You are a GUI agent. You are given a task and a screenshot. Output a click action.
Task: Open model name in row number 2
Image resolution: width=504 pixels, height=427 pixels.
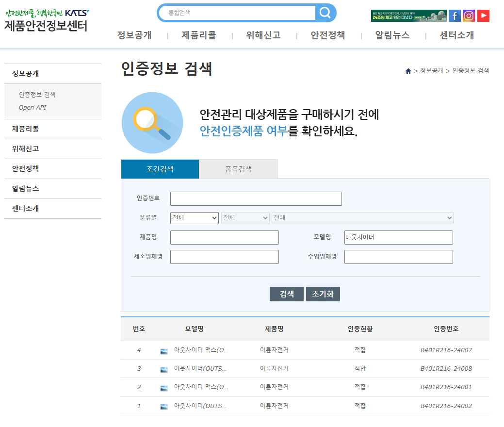[201, 387]
